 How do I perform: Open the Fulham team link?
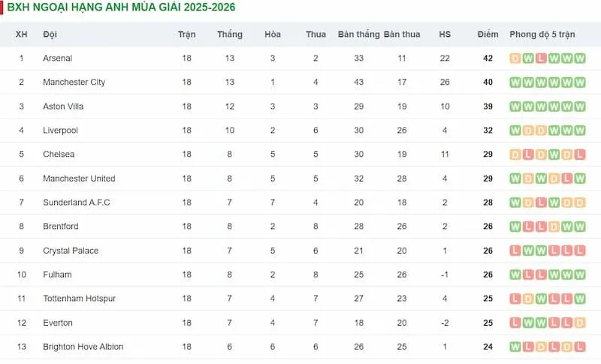click(57, 275)
